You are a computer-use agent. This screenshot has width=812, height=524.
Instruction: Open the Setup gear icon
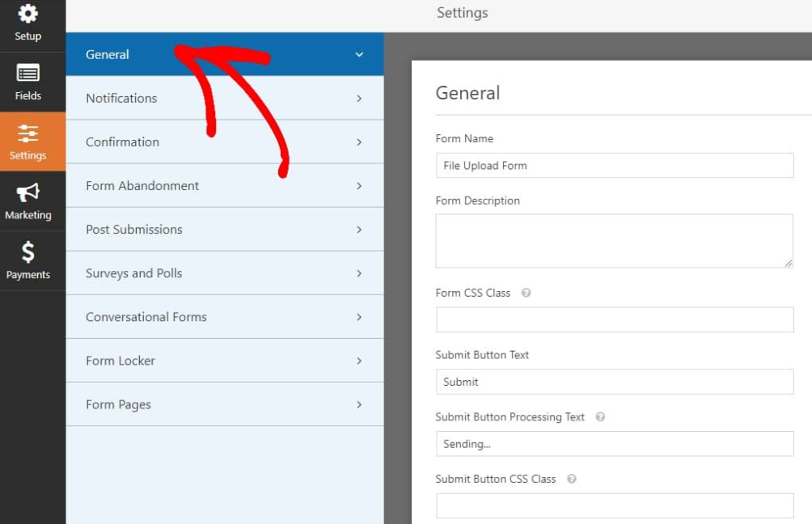28,14
